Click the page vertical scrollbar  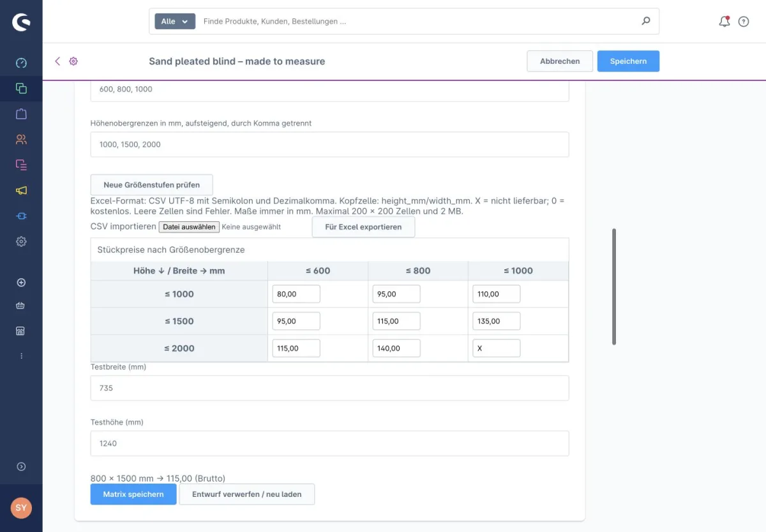tap(614, 286)
